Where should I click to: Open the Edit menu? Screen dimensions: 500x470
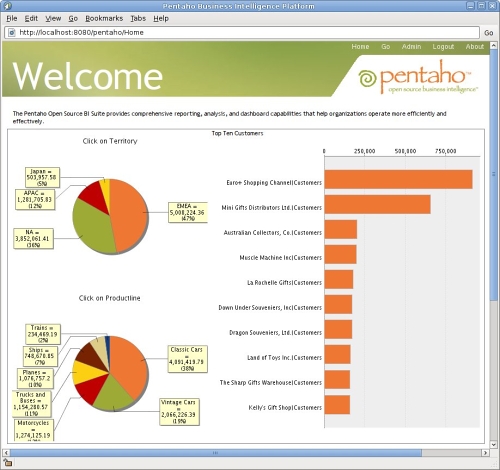click(31, 19)
